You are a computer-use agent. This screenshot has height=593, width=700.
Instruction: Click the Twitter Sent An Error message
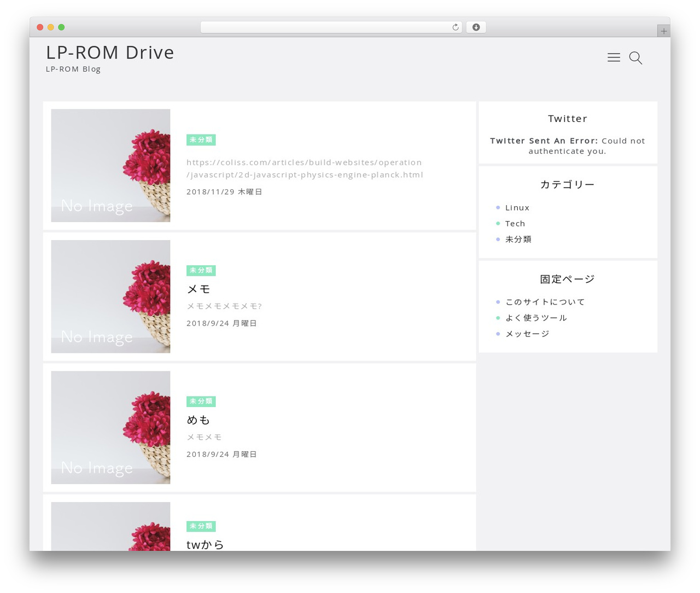[568, 146]
